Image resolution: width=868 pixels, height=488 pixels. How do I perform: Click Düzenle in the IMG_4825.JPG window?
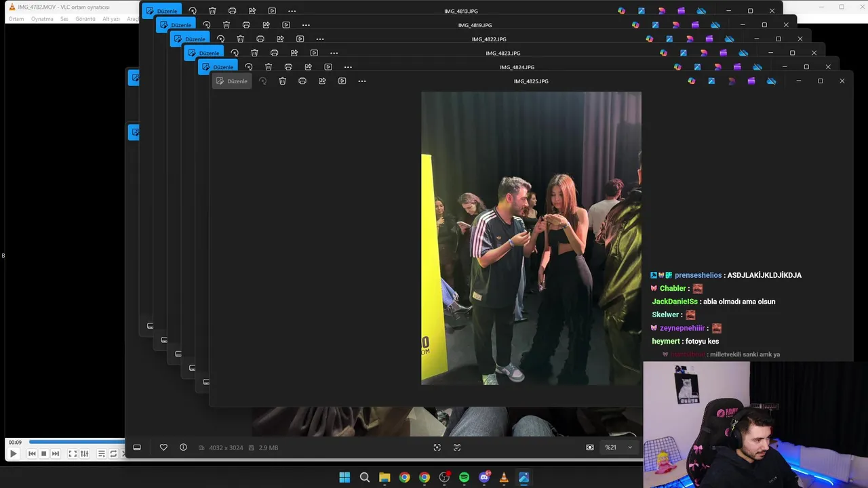[232, 81]
